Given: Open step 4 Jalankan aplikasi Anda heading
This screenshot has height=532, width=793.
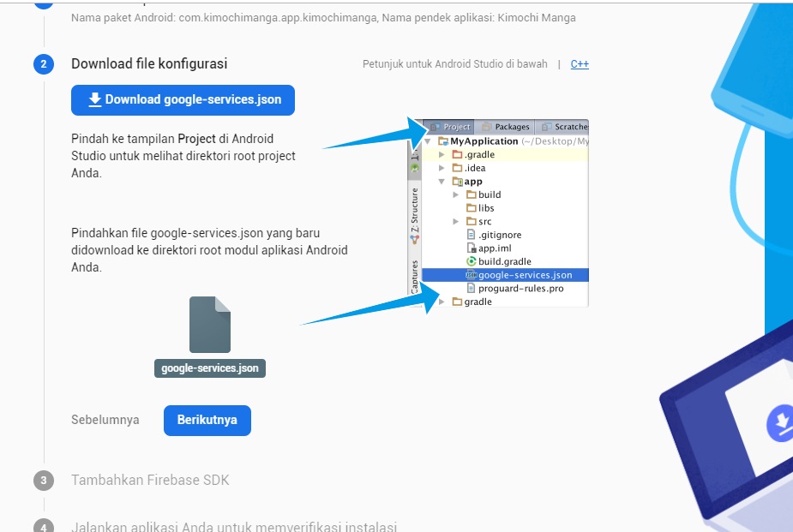Looking at the screenshot, I should pos(234,526).
